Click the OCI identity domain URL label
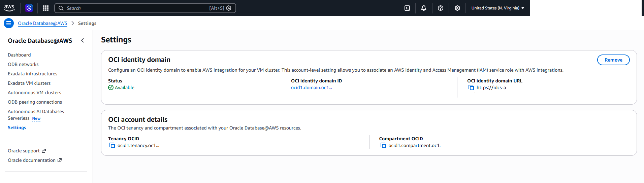This screenshot has width=644, height=183. [495, 81]
